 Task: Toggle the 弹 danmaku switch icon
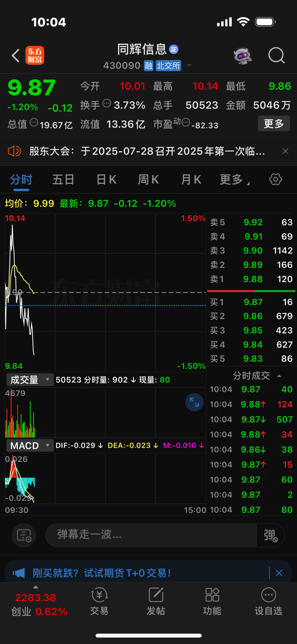pos(271,535)
